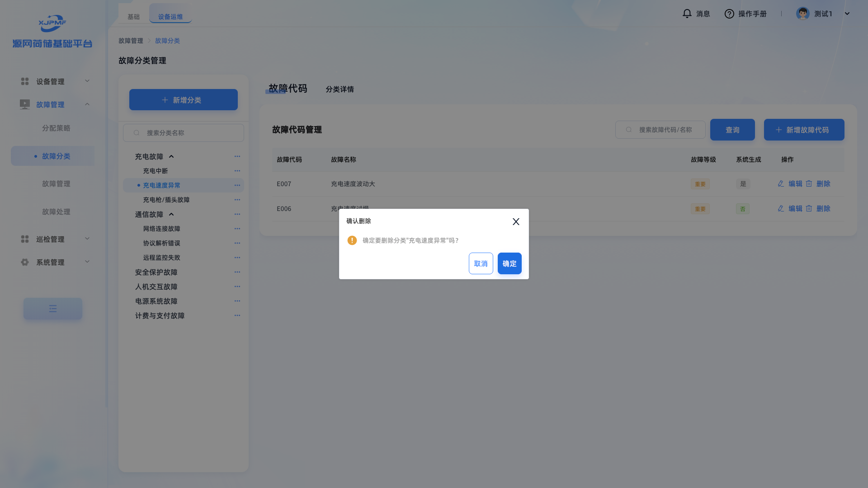The image size is (868, 488).
Task: Open the operation manual help icon
Action: 729,14
